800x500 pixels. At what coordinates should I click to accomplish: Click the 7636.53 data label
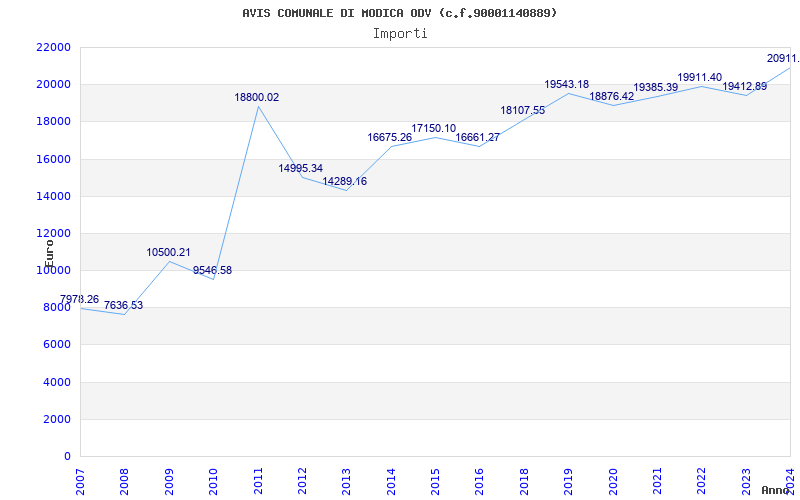[x=123, y=306]
